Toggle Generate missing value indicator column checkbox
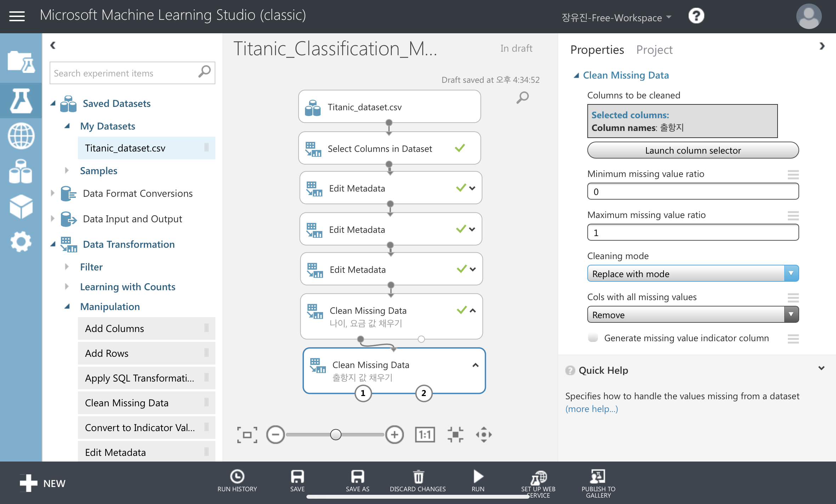The image size is (836, 504). click(x=593, y=337)
